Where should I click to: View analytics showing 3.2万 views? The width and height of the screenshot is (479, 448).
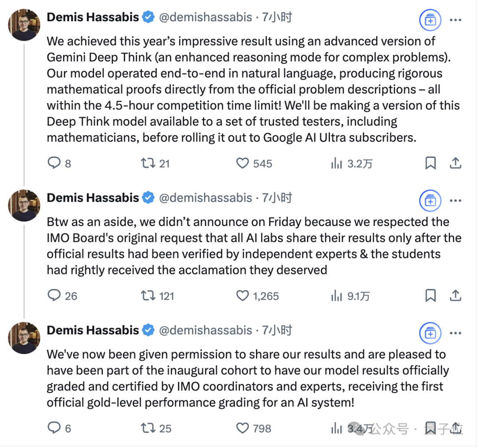[x=352, y=164]
